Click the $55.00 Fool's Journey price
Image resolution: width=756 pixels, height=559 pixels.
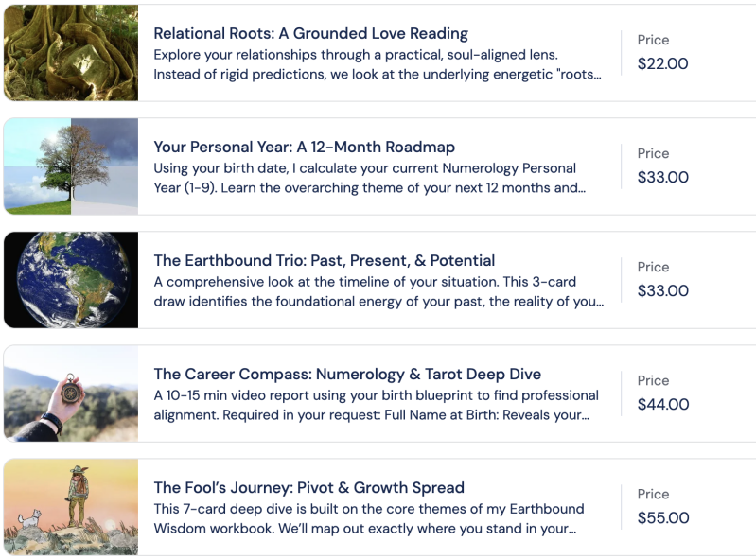tap(662, 518)
